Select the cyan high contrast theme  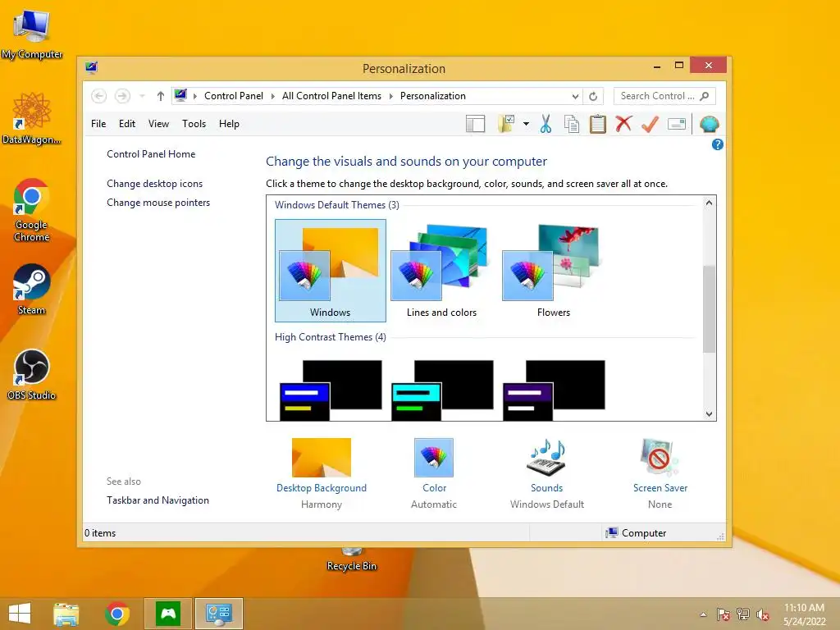click(x=442, y=390)
